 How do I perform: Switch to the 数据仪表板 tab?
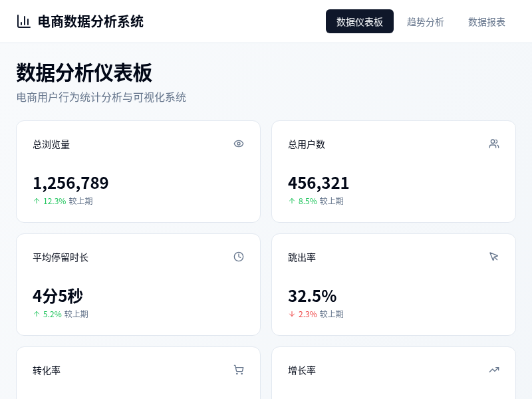[x=360, y=21]
